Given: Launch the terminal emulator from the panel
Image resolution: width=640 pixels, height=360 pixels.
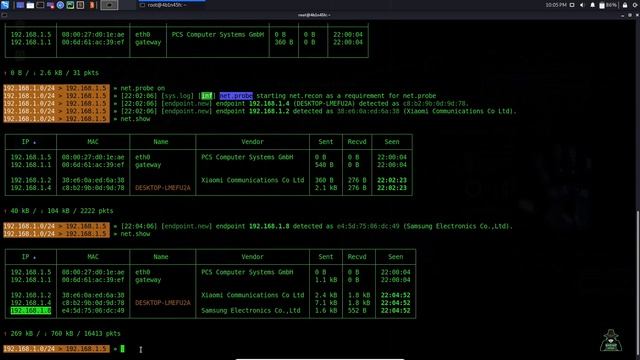Looking at the screenshot, I should [40, 5].
